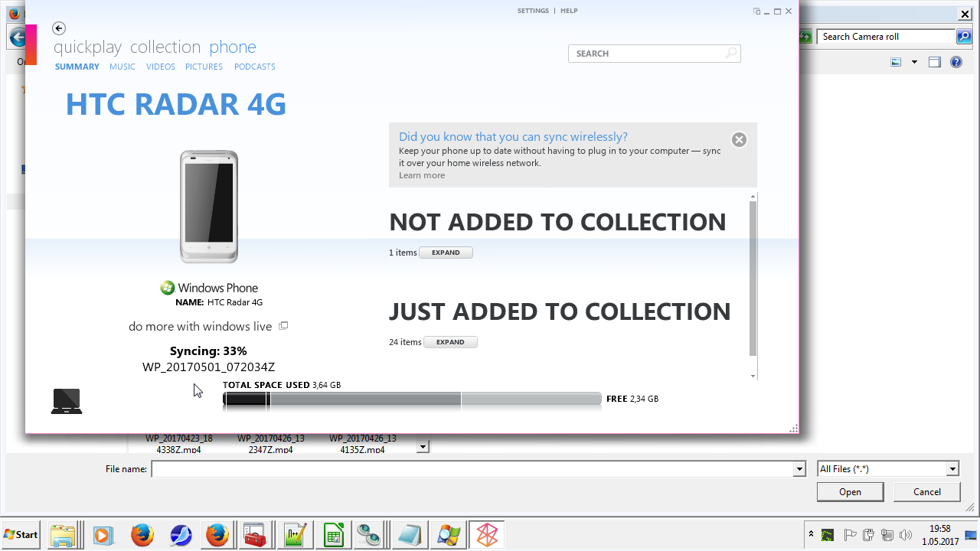Select file WP_20170426_132347Z.mp4
This screenshot has width=980, height=551.
pyautogui.click(x=271, y=445)
